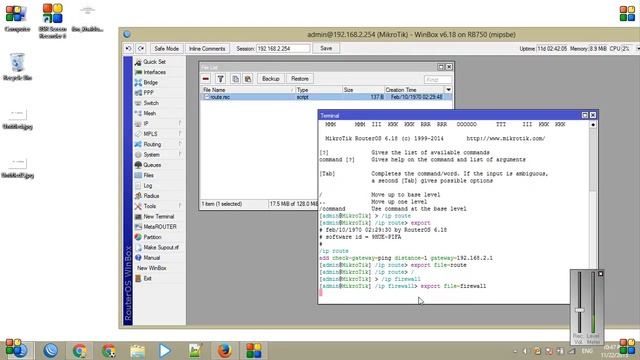Open Firefox from the taskbar
The height and width of the screenshot is (360, 640).
[x=224, y=350]
